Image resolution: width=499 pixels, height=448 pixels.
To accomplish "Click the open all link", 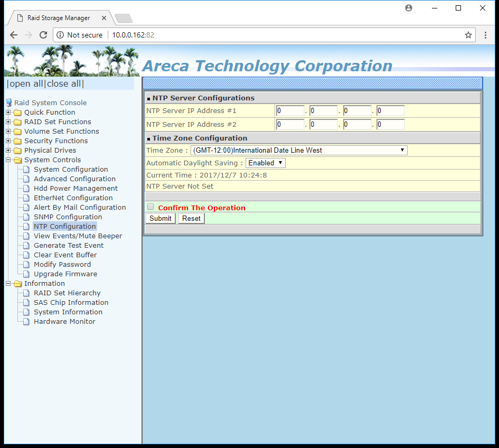I will (26, 84).
